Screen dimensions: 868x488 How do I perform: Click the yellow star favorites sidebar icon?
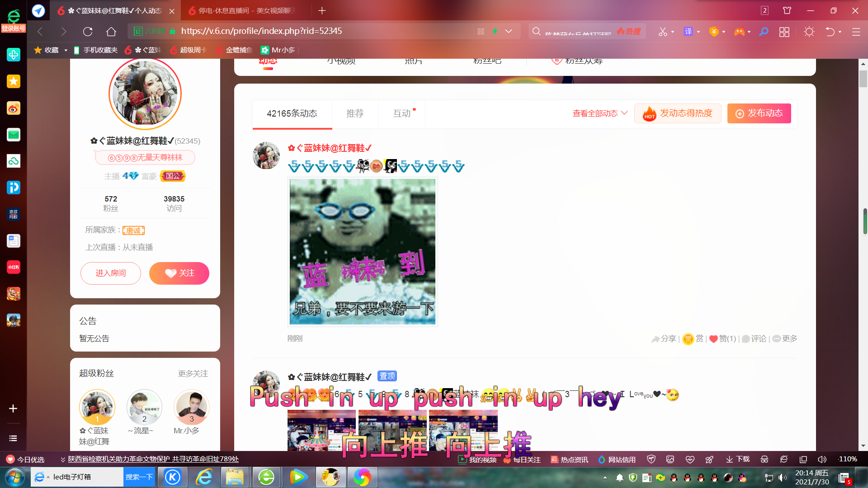(x=14, y=81)
